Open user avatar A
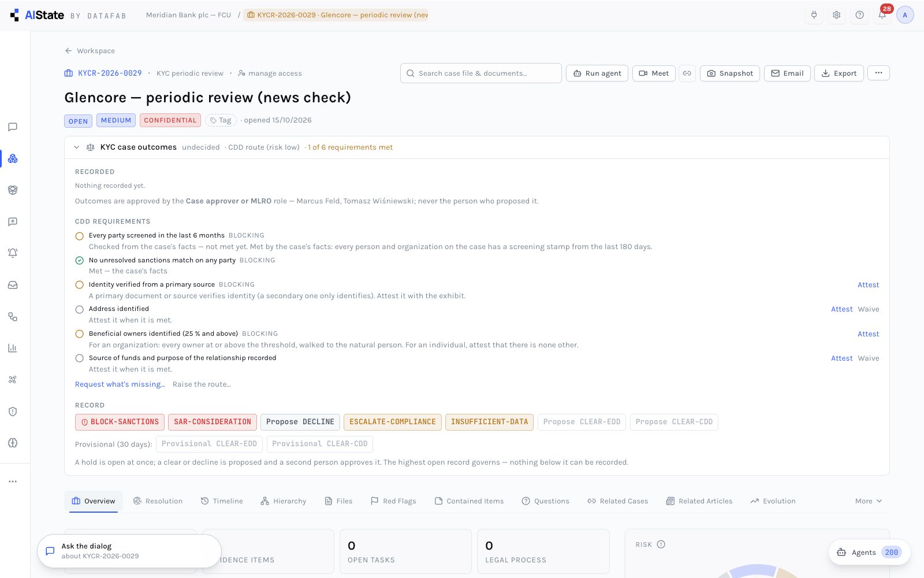Screen dimensions: 924x578 tap(905, 15)
